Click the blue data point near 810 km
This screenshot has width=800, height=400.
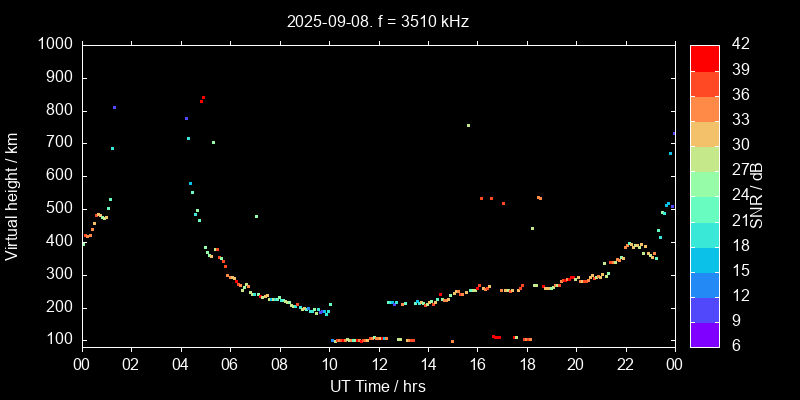click(x=114, y=107)
